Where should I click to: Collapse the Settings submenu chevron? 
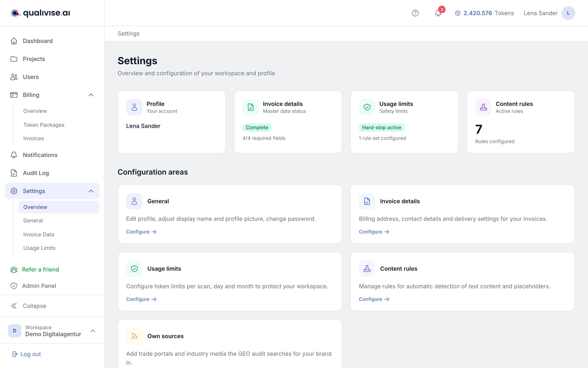(x=91, y=191)
